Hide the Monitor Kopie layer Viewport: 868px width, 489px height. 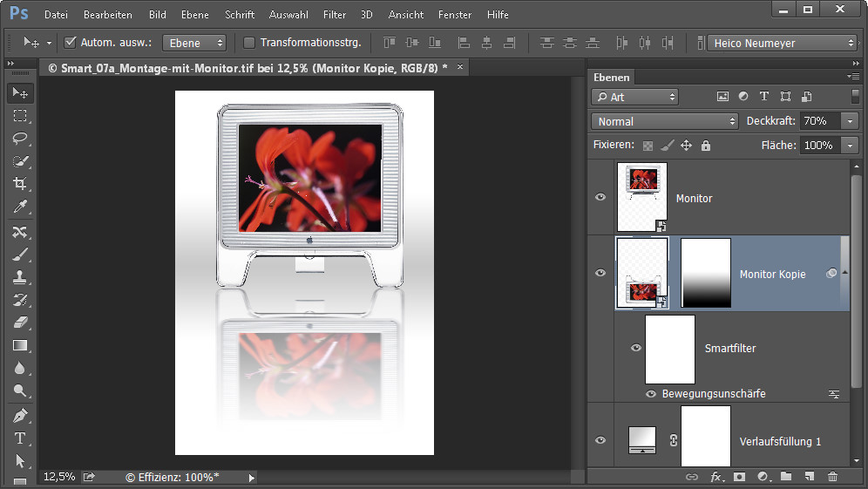600,273
